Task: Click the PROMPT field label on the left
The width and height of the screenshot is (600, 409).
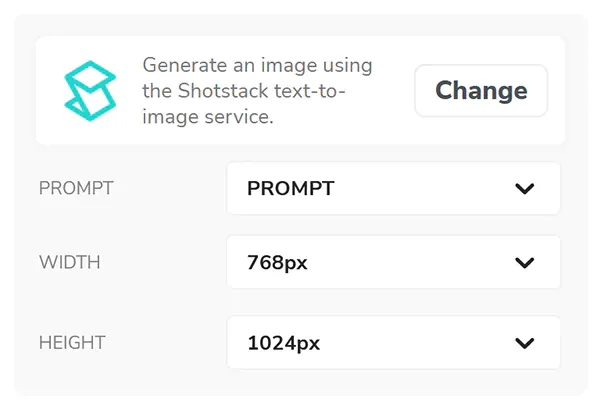Action: [75, 188]
